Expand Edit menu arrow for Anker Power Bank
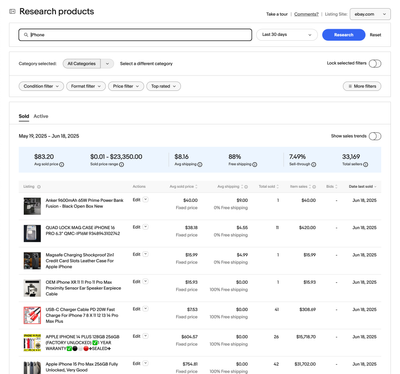This screenshot has width=400, height=374. 145,200
